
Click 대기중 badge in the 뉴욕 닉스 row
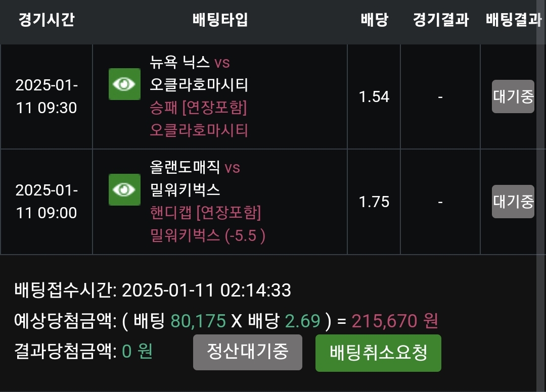click(x=513, y=96)
